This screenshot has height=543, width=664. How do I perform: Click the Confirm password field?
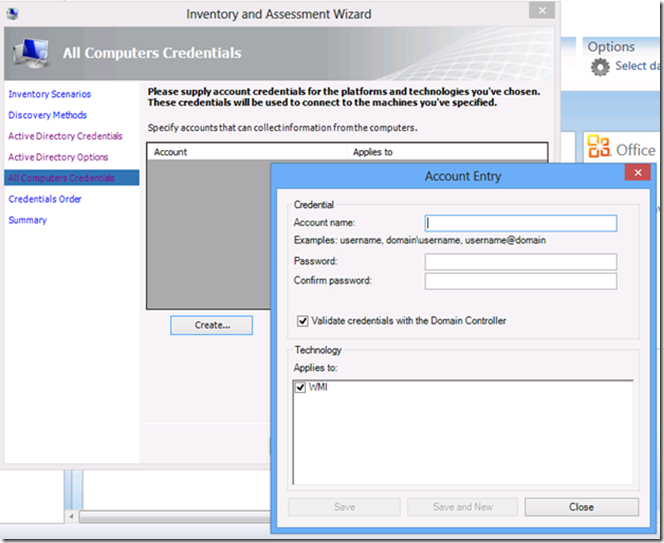click(x=521, y=281)
